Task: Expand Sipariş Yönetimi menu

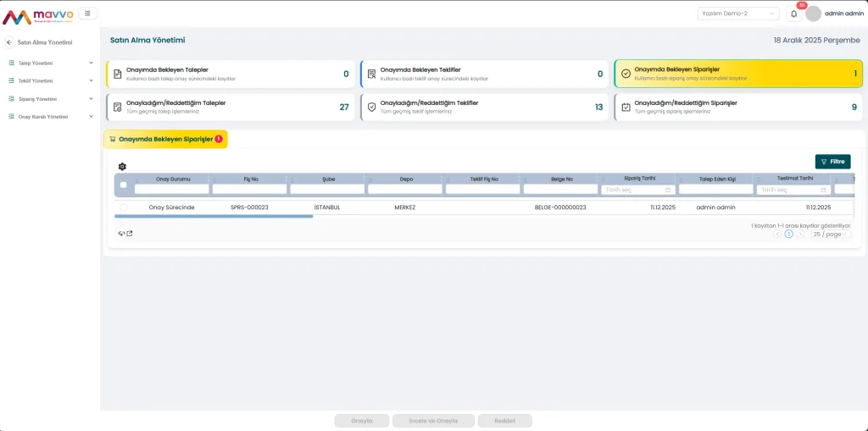Action: click(x=92, y=99)
